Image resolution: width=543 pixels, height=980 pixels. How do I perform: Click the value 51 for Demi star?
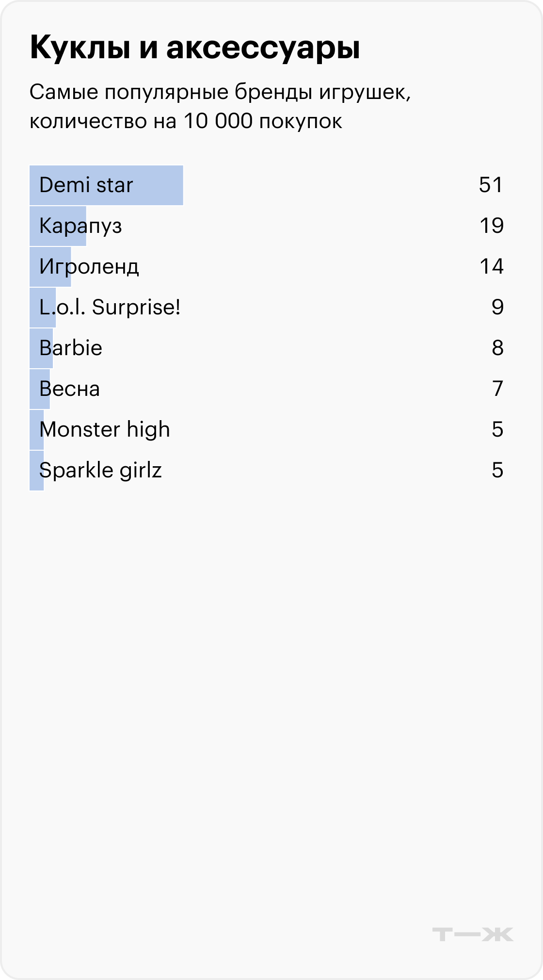[x=491, y=185]
